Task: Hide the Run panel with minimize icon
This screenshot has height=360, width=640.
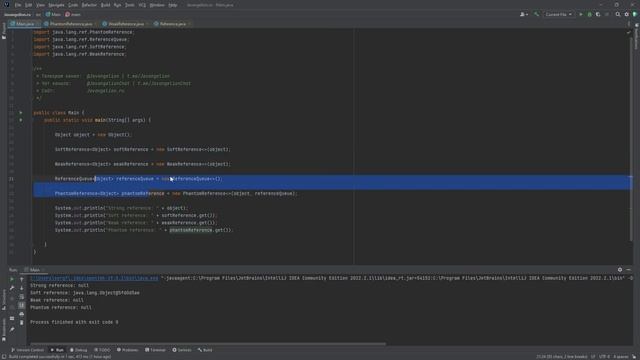Action: click(629, 270)
